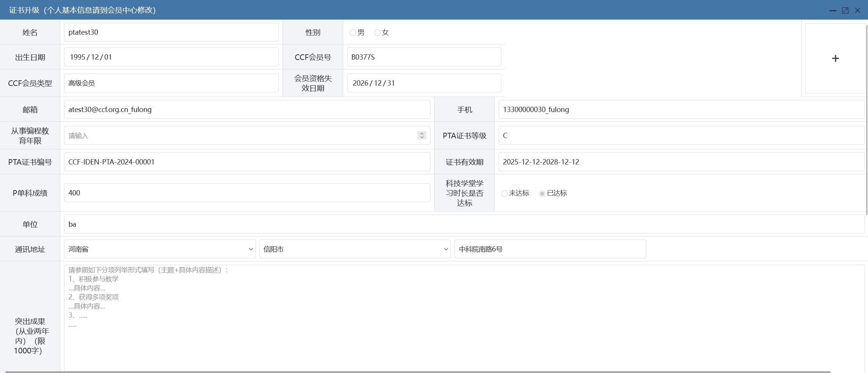This screenshot has width=868, height=373.
Task: Click the plus icon to upload photo
Action: pyautogui.click(x=835, y=58)
